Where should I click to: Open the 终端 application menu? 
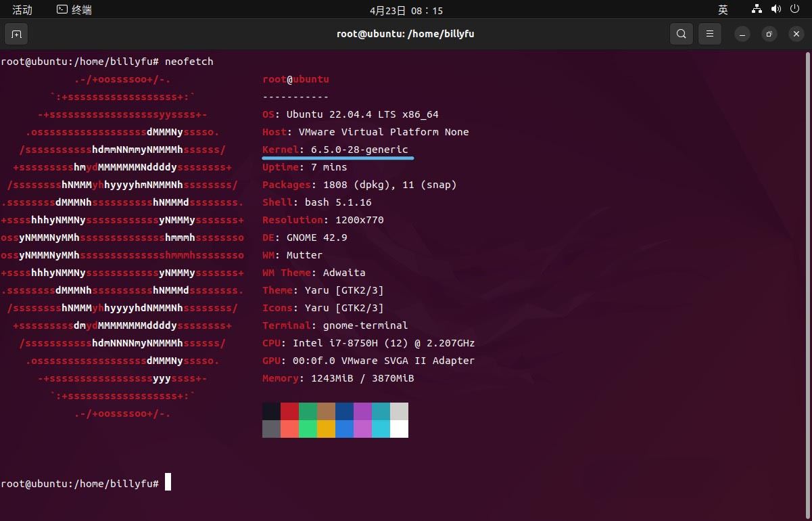74,9
